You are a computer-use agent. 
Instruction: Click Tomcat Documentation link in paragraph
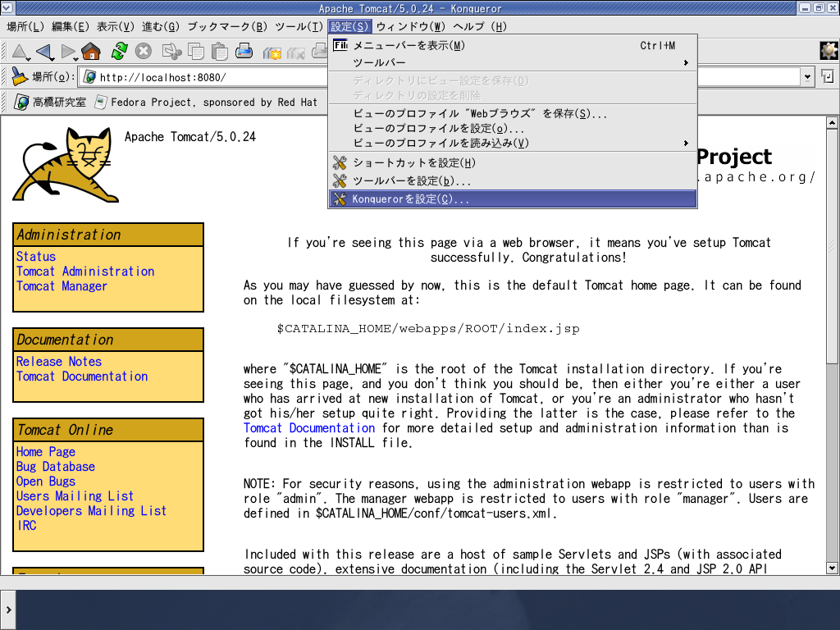coord(309,428)
